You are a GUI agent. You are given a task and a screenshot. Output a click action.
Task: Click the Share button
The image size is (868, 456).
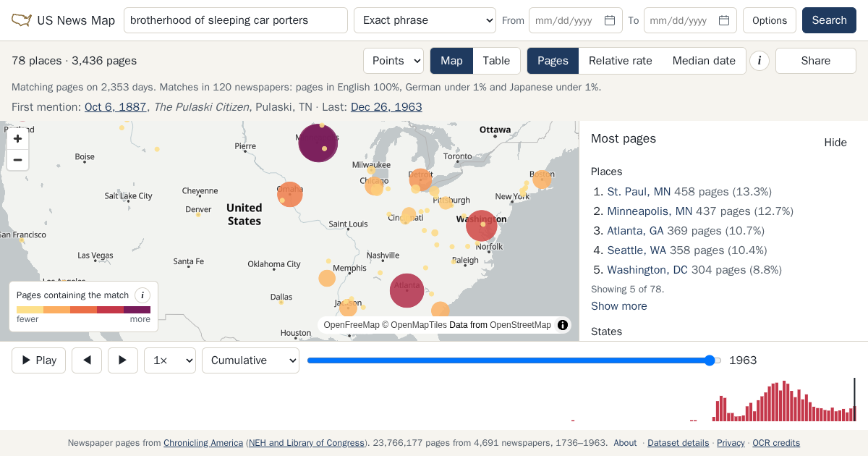click(816, 61)
